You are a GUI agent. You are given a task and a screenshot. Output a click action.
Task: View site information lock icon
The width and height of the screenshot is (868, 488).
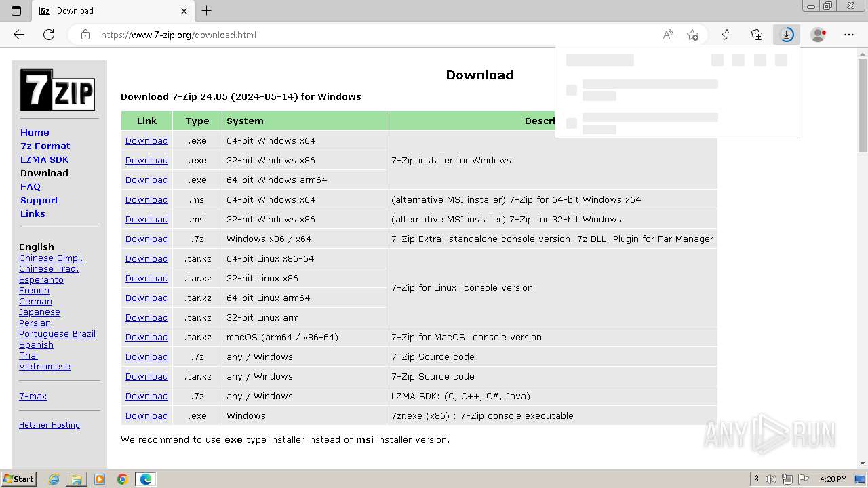tap(85, 35)
